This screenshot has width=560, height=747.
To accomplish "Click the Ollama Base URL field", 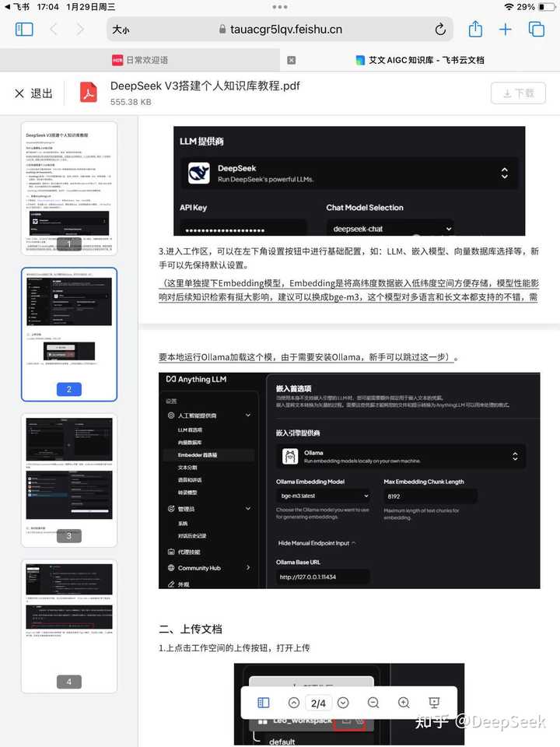I will click(x=323, y=577).
